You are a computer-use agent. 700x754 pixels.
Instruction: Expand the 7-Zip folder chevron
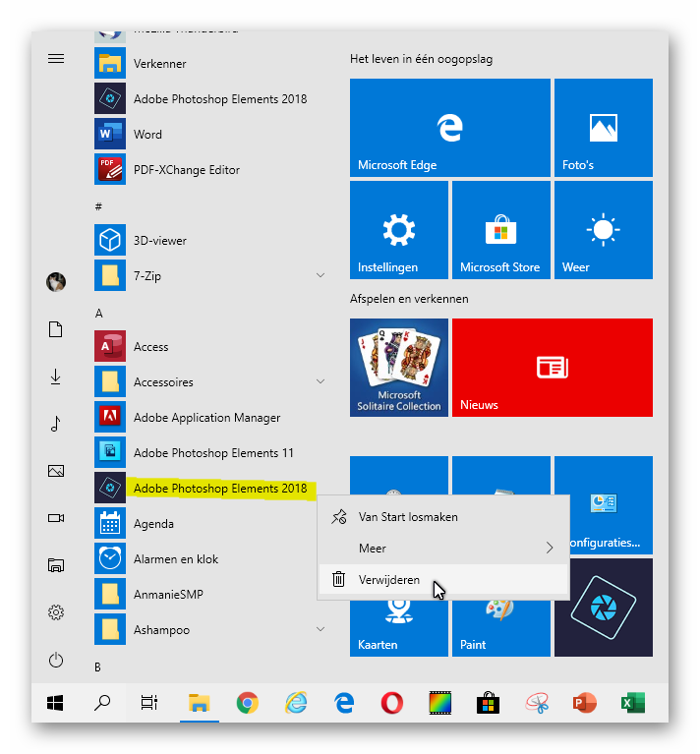[321, 276]
